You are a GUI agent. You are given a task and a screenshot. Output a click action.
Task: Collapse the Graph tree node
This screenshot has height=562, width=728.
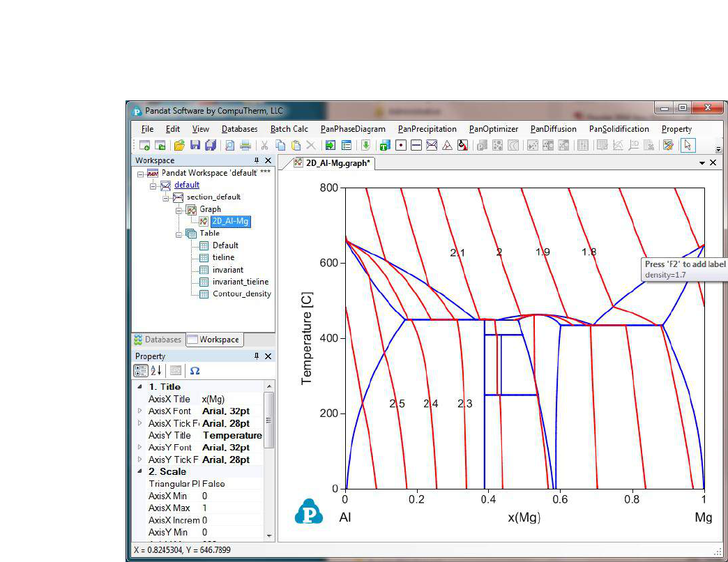tap(179, 211)
